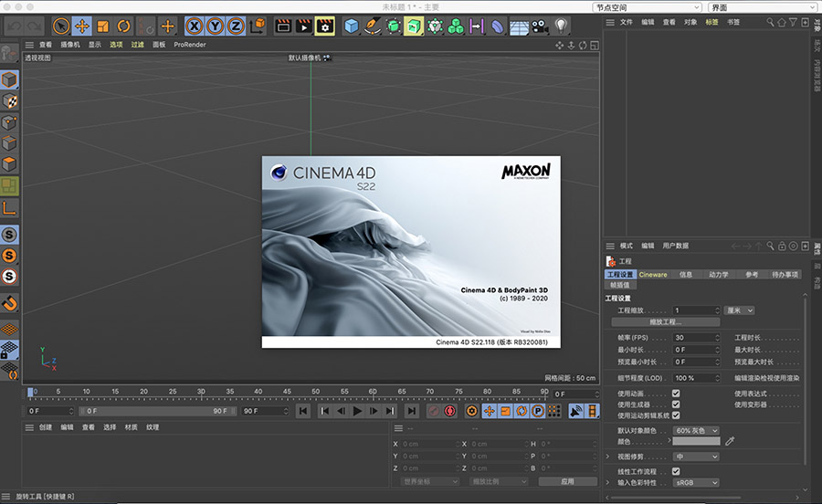Viewport: 822px width, 504px height.
Task: Add a Camera object
Action: 540,26
